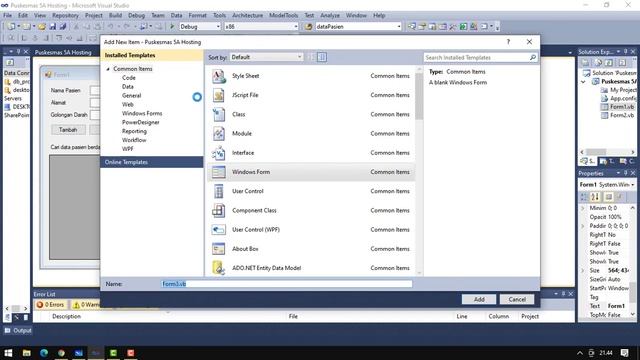Image resolution: width=640 pixels, height=360 pixels.
Task: Pick the Windows Form template icon
Action: point(218,172)
